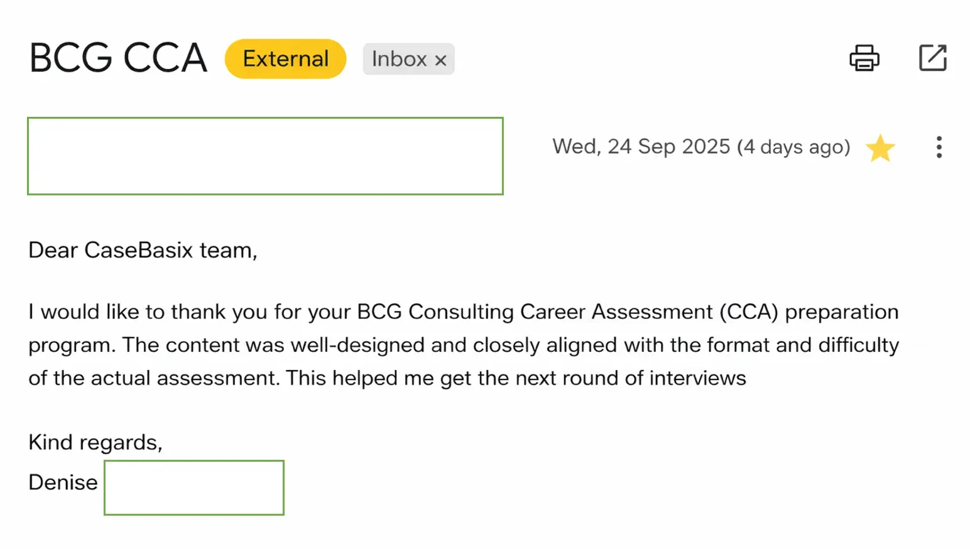Click the outlined box beside Denise
Image resolution: width=980 pixels, height=549 pixels.
[x=193, y=487]
